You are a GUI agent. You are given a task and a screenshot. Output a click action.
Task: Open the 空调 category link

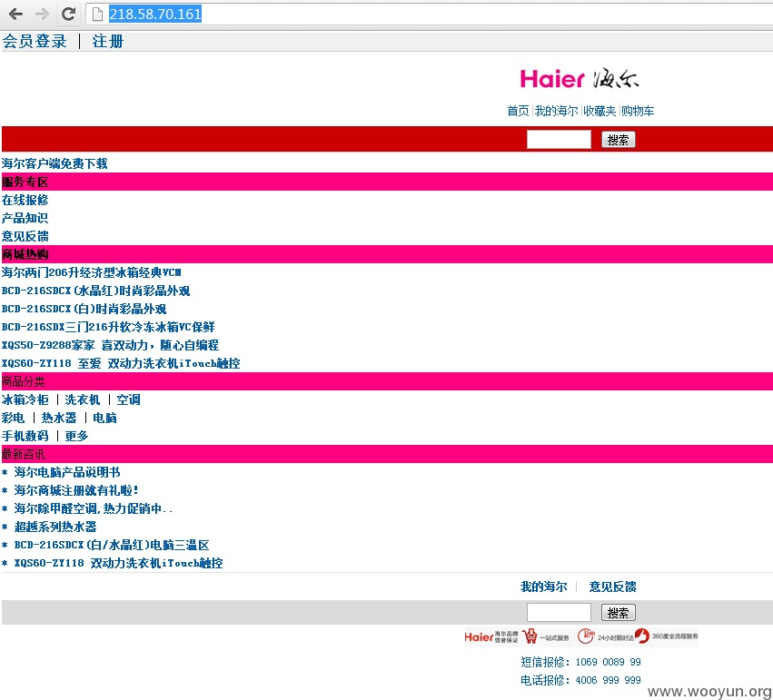[128, 399]
